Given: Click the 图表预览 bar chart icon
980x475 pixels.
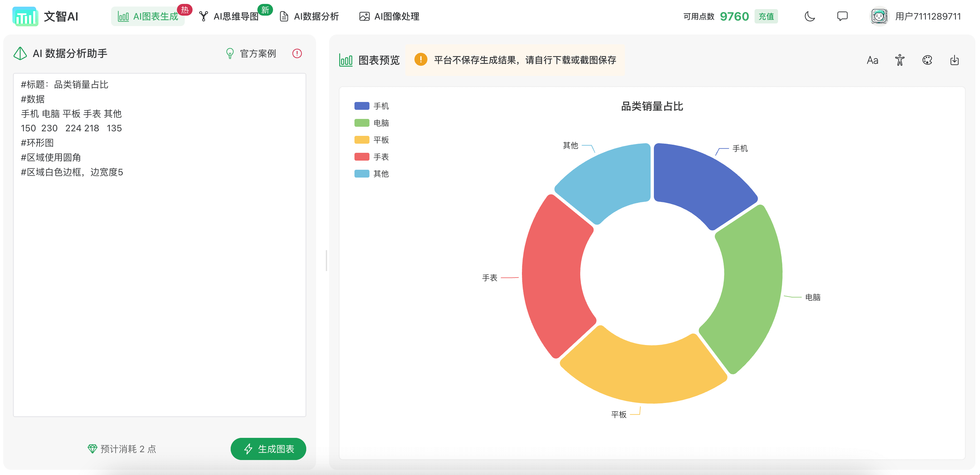Looking at the screenshot, I should pos(346,60).
